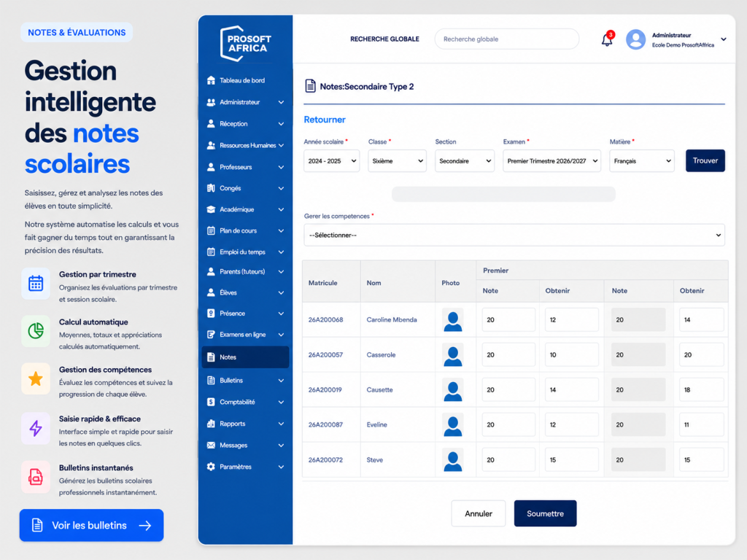Click the Voir les bulletins button
This screenshot has width=747, height=560.
pos(91,525)
